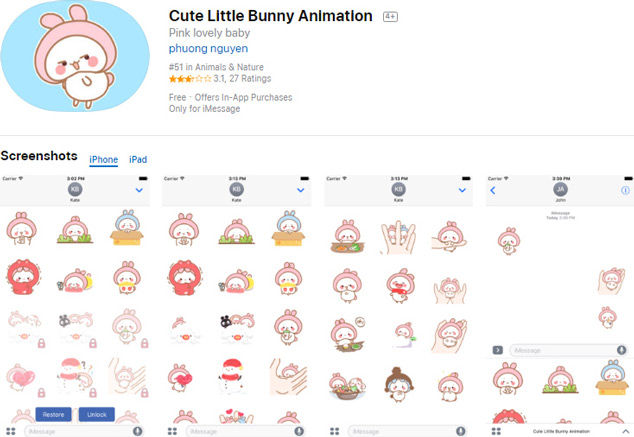Image resolution: width=634 pixels, height=437 pixels.
Task: Click the 'Pink lovely baby' subtitle
Action: coord(209,33)
